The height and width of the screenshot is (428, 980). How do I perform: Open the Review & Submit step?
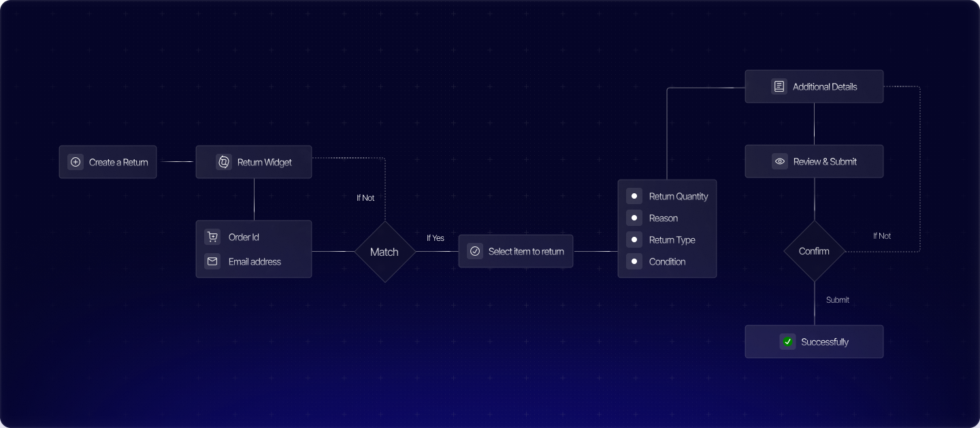click(x=824, y=161)
